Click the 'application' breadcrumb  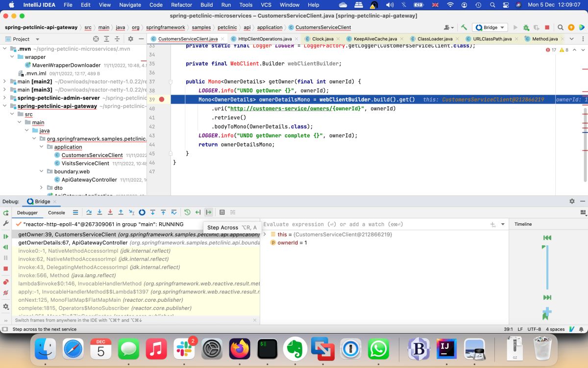point(269,27)
